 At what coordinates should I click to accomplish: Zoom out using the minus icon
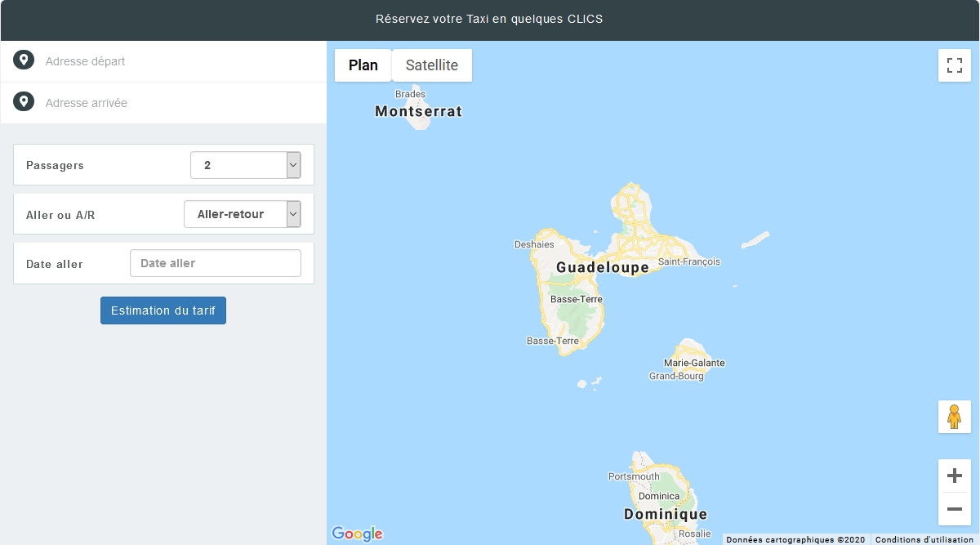click(x=954, y=508)
